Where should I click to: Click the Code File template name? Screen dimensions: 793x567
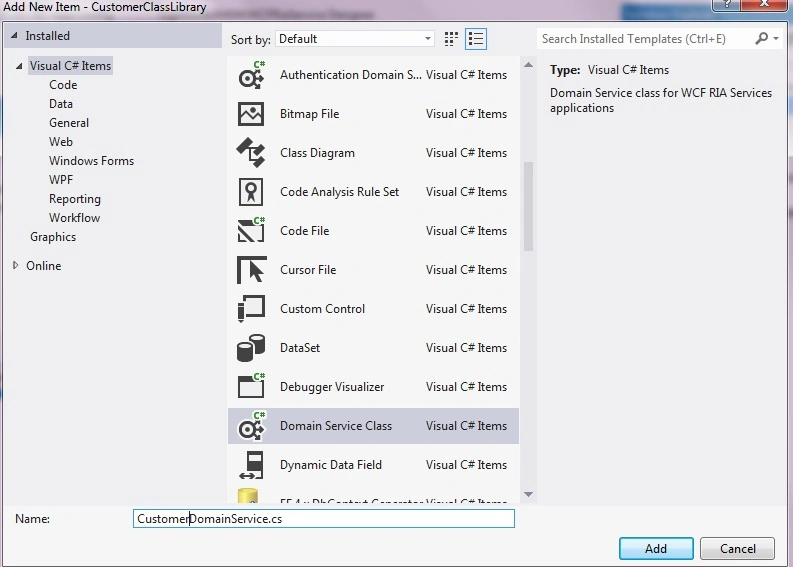point(304,231)
